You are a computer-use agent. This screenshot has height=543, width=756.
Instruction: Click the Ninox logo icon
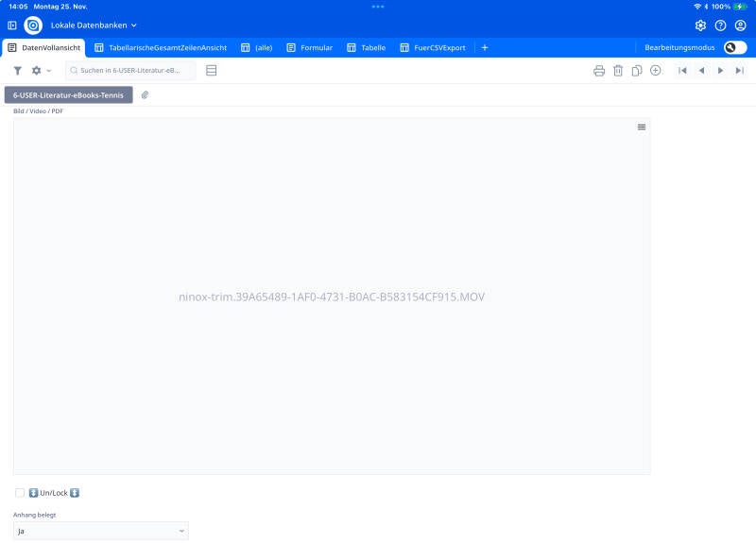tap(33, 25)
